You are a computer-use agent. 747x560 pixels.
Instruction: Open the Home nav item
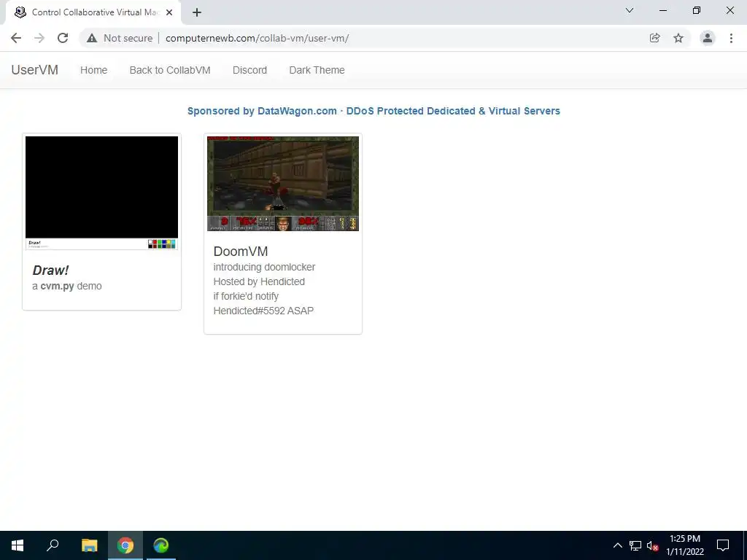pos(94,70)
